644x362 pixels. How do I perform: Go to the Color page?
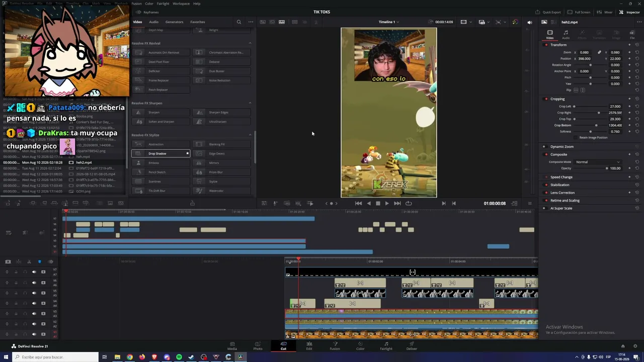[x=360, y=346]
